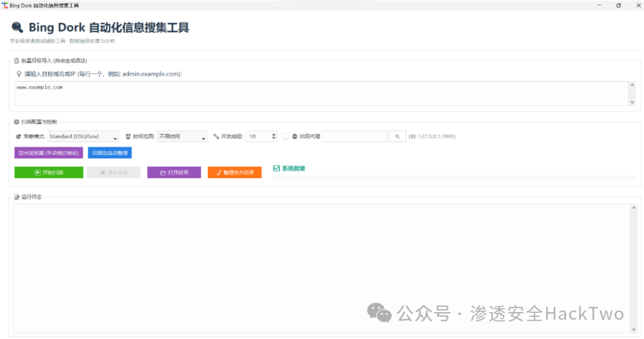Click the magnifying glass logo beside Bing Dork title
This screenshot has width=644, height=339.
pos(17,27)
